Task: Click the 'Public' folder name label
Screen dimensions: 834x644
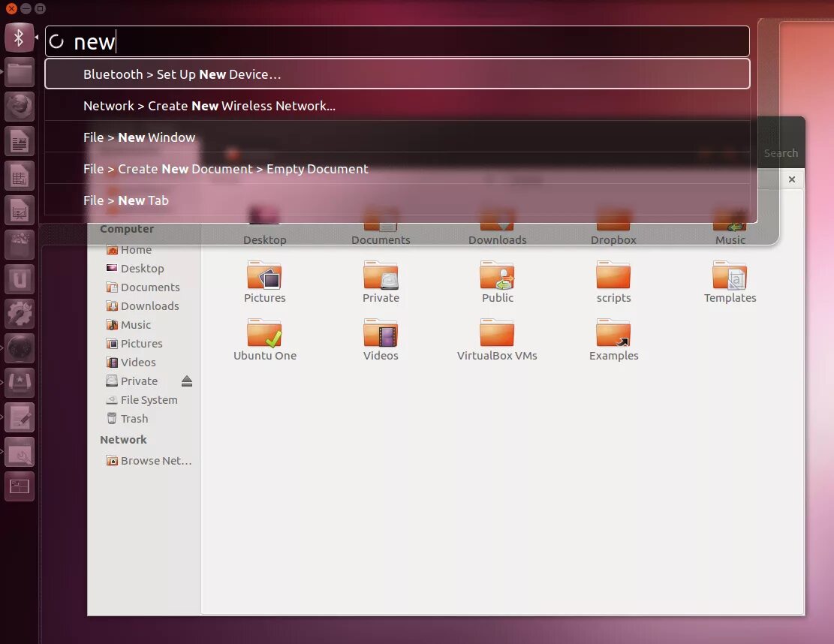Action: [x=497, y=298]
